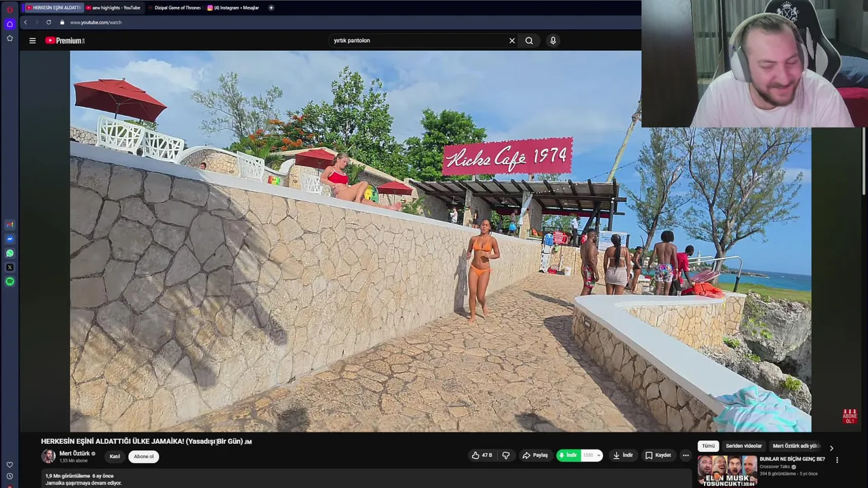Image resolution: width=868 pixels, height=488 pixels.
Task: Open the Opera menu icon
Action: coord(9,9)
